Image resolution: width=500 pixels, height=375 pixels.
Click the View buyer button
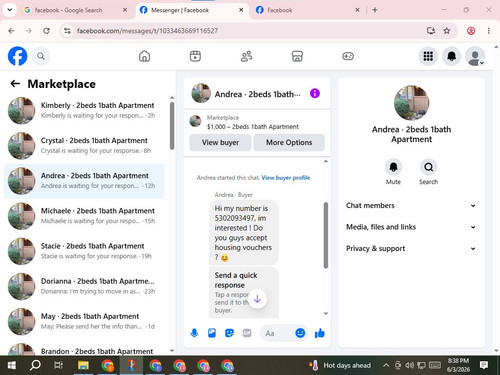tap(220, 142)
